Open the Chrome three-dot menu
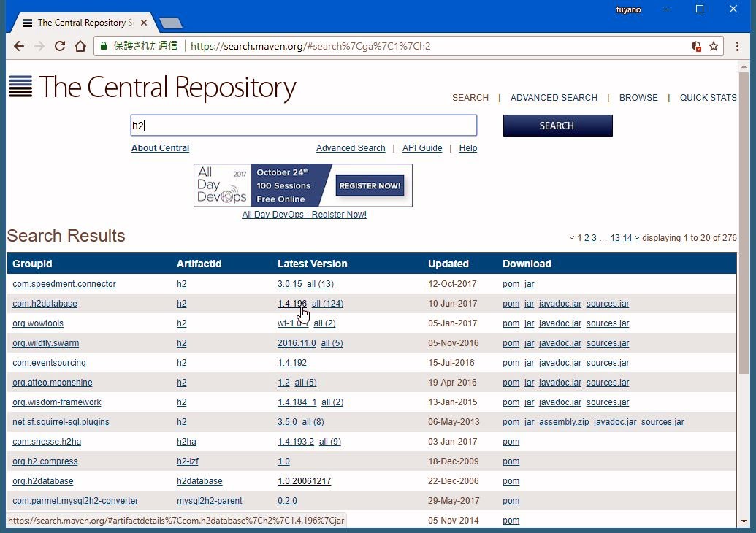The image size is (756, 533). pyautogui.click(x=737, y=46)
